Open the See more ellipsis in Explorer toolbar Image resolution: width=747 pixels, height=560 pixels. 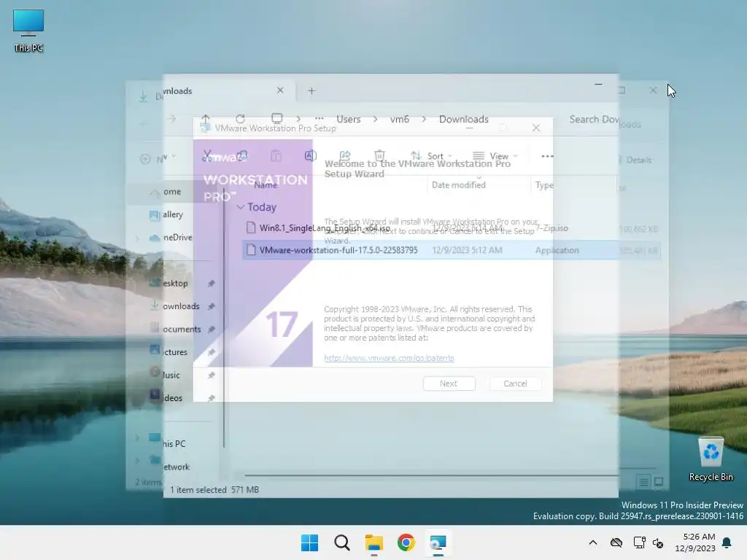click(547, 156)
